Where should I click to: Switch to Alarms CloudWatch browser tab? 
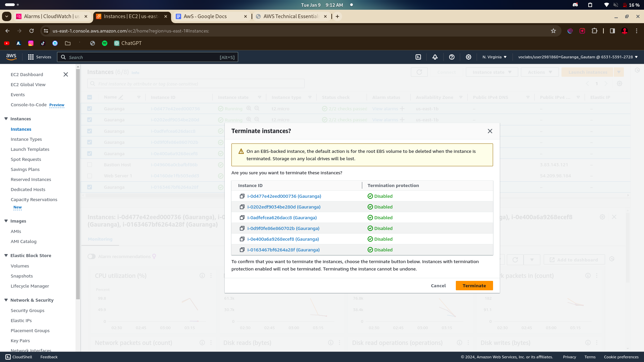[x=51, y=16]
